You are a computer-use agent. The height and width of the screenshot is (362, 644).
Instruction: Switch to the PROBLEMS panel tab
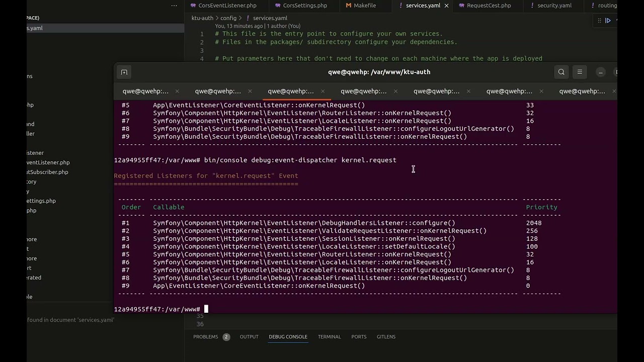click(205, 337)
